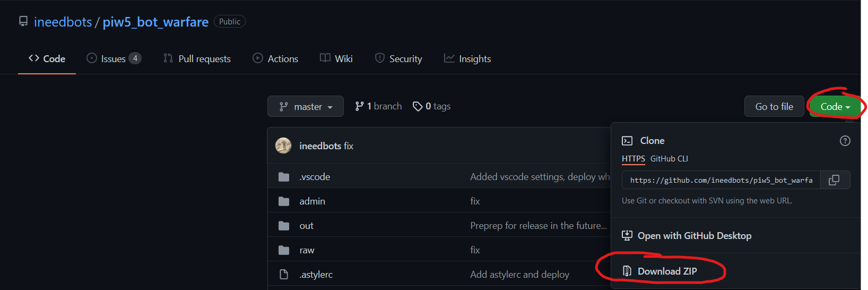Image resolution: width=868 pixels, height=290 pixels.
Task: Click the help question mark icon
Action: (x=845, y=141)
